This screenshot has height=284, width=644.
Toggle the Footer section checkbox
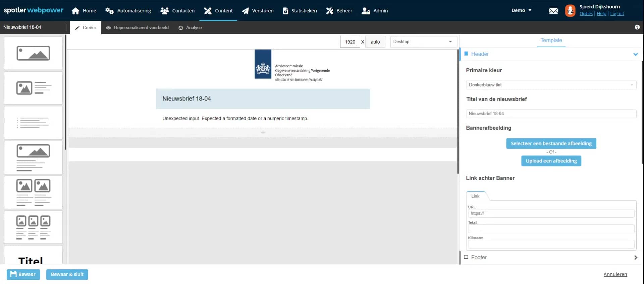(x=466, y=257)
